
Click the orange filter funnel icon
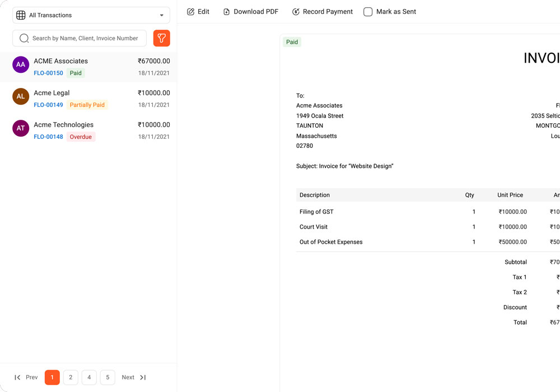[161, 38]
